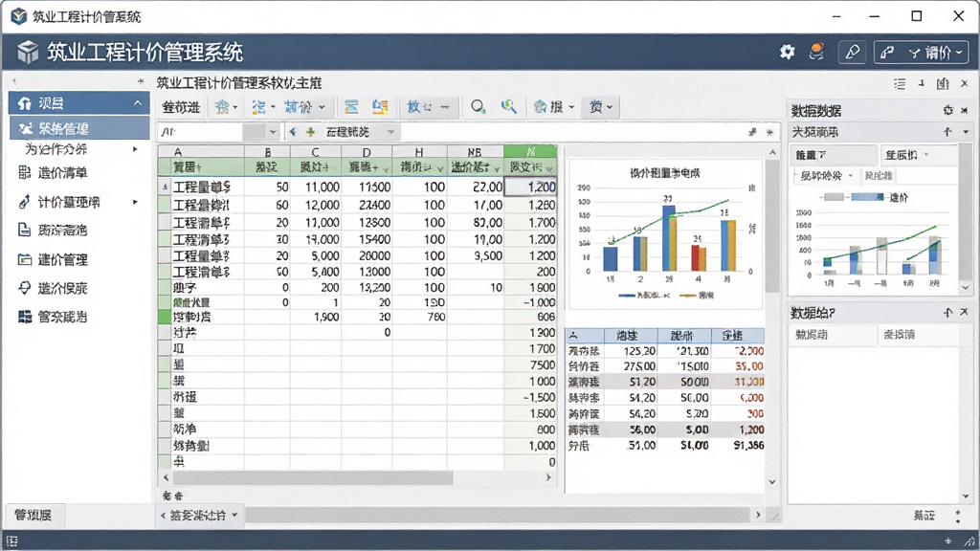Click the orange user icon in the header
Image resolution: width=980 pixels, height=551 pixels.
(x=816, y=52)
